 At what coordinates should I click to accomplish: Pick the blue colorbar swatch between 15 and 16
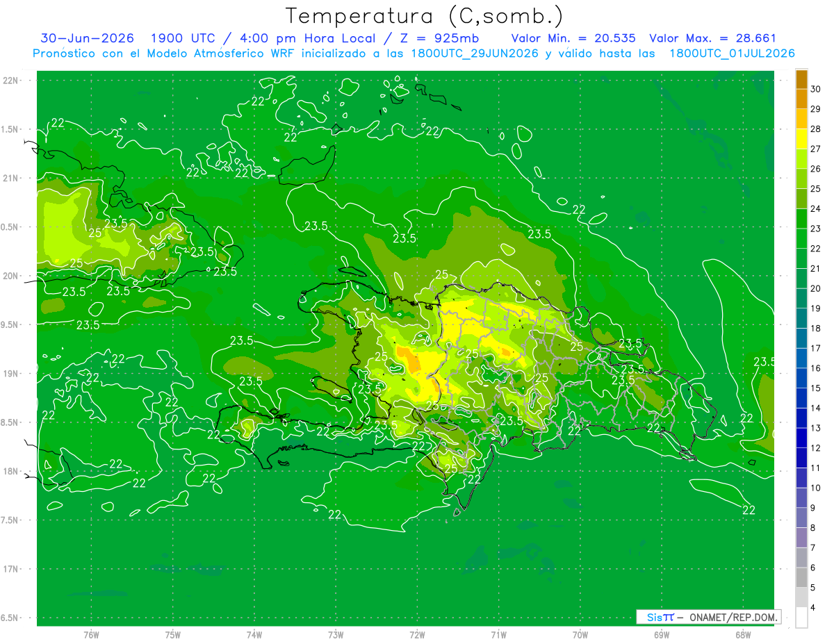[x=801, y=379]
